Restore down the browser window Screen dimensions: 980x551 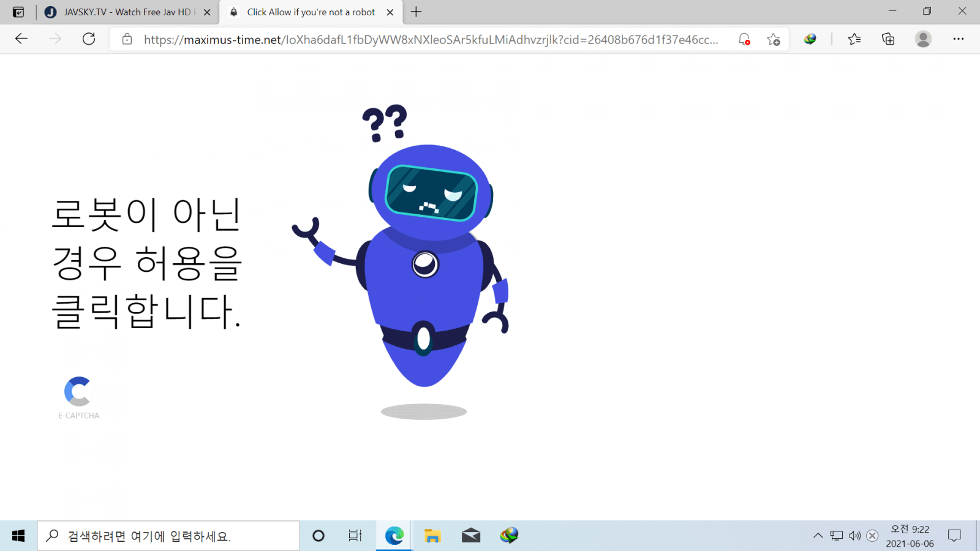tap(927, 11)
